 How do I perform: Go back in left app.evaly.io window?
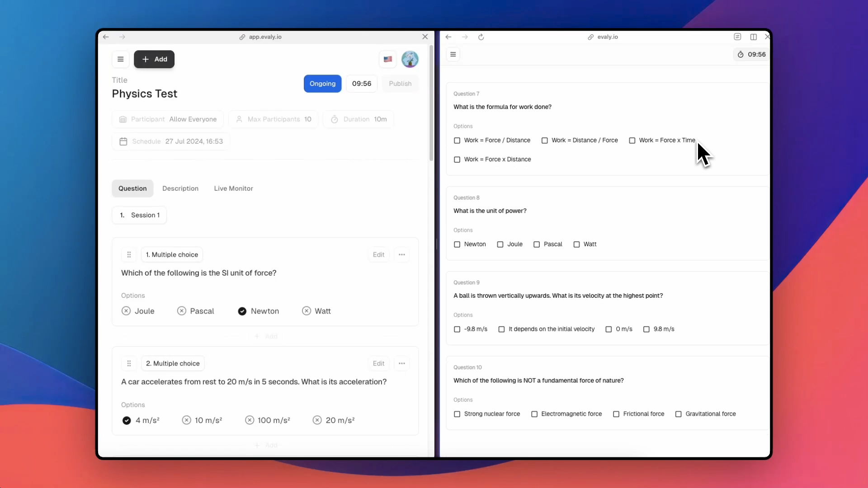coord(106,37)
